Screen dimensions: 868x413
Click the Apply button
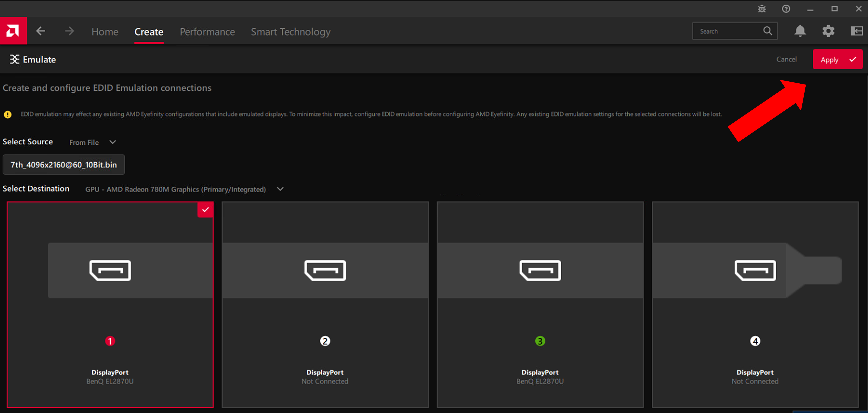point(838,59)
